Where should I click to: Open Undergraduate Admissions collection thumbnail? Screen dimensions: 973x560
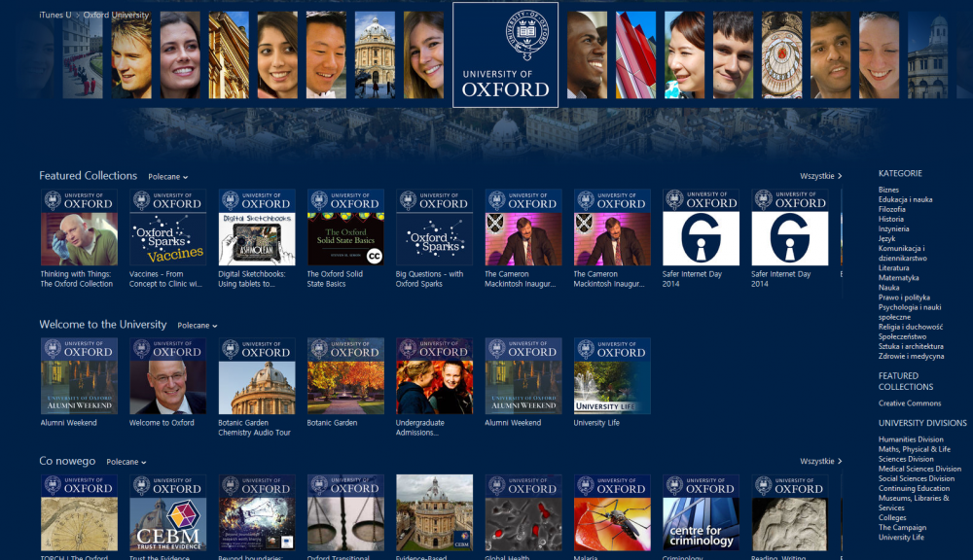click(434, 376)
